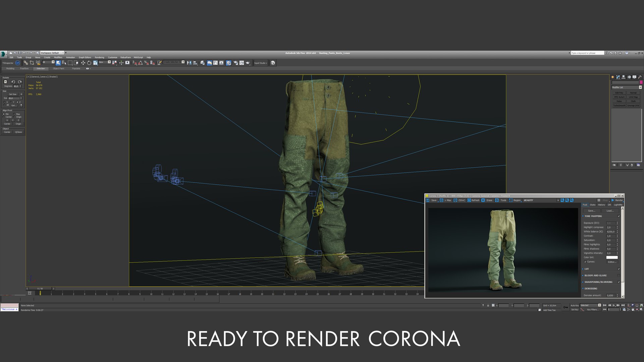Viewport: 644px width, 362px height.
Task: Click the QR round icon beside TSInspector
Action: click(x=17, y=63)
